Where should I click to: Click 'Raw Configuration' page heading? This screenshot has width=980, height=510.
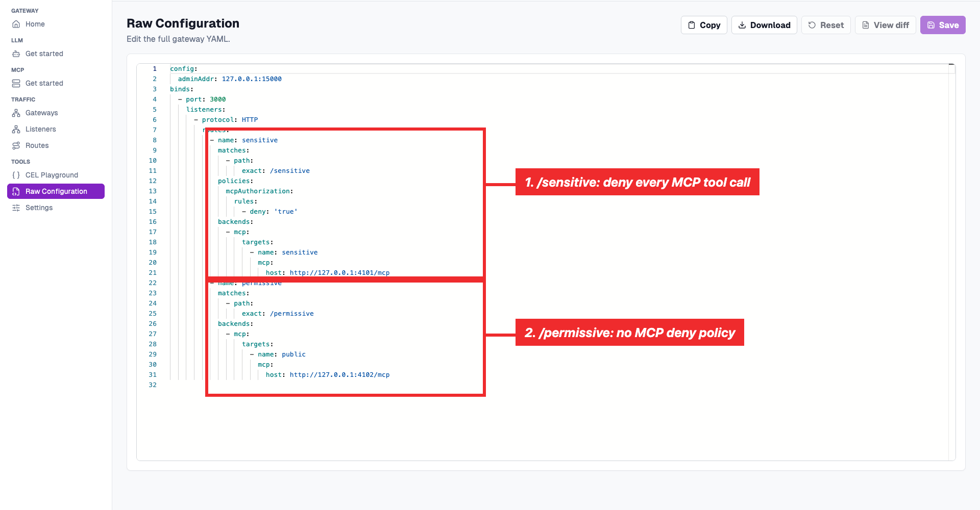click(183, 23)
